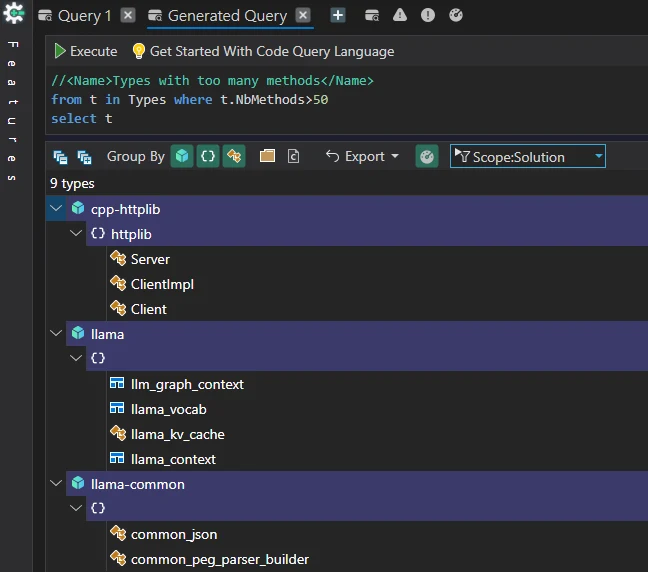
Task: Toggle the green gauge metrics button
Action: pyautogui.click(x=426, y=156)
